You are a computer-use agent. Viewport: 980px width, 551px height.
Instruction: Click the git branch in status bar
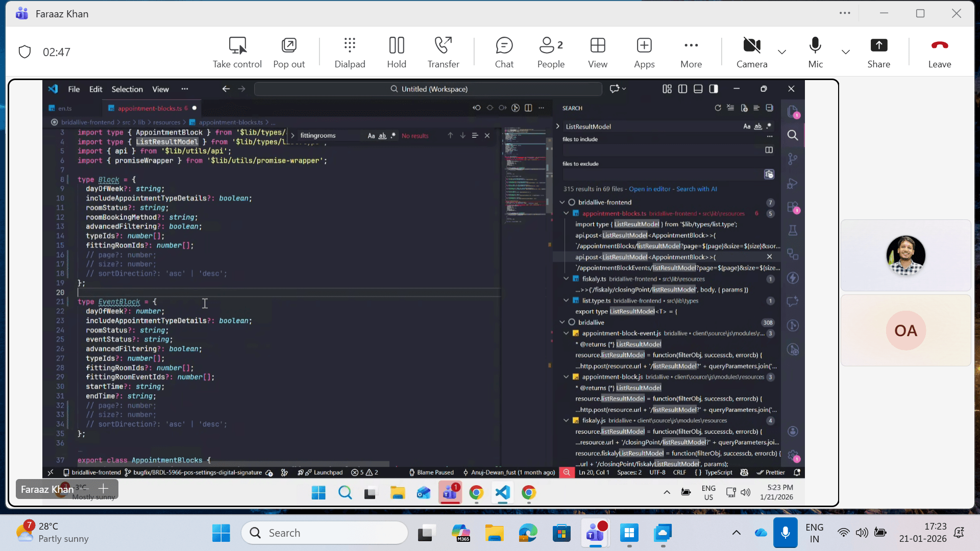(193, 472)
